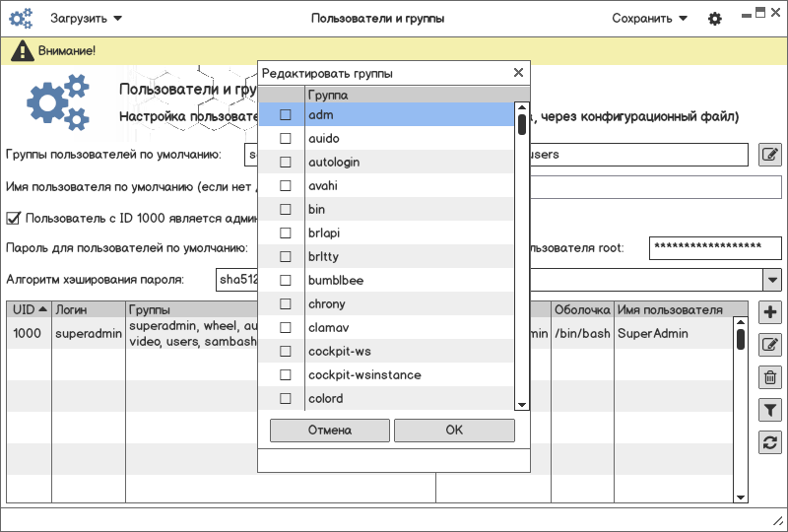Sort table by UID column header
Viewport: 788px width, 532px height.
click(x=29, y=309)
